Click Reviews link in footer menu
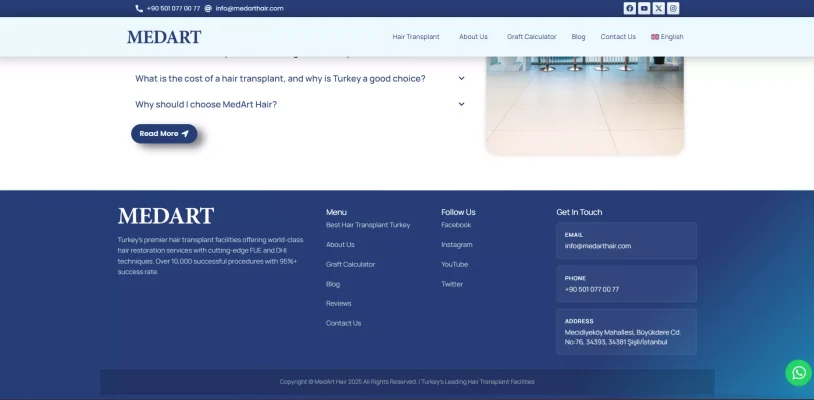This screenshot has width=814, height=400. (339, 303)
